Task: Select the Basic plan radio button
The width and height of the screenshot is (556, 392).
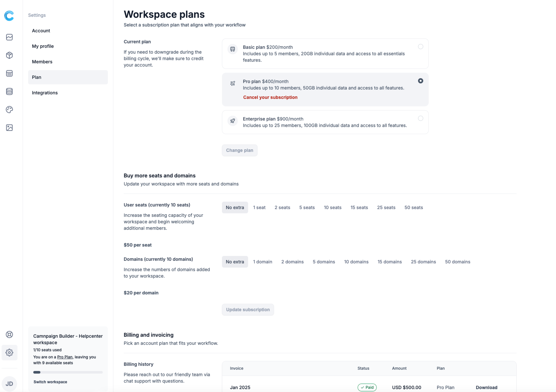Action: [x=420, y=47]
